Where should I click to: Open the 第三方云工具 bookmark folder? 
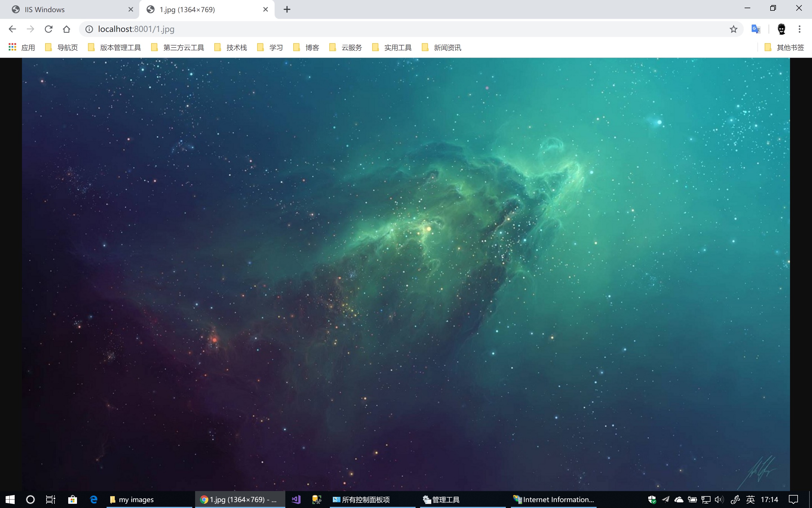pos(178,47)
